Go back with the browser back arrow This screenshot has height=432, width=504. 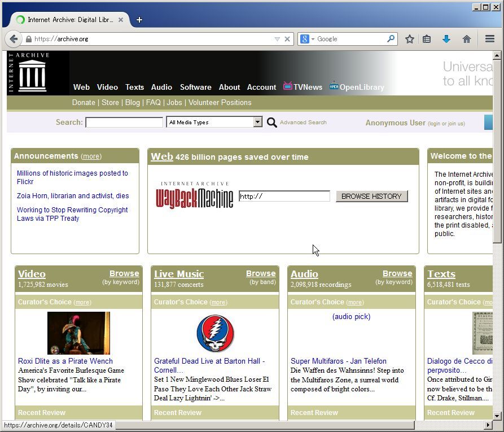[x=14, y=39]
